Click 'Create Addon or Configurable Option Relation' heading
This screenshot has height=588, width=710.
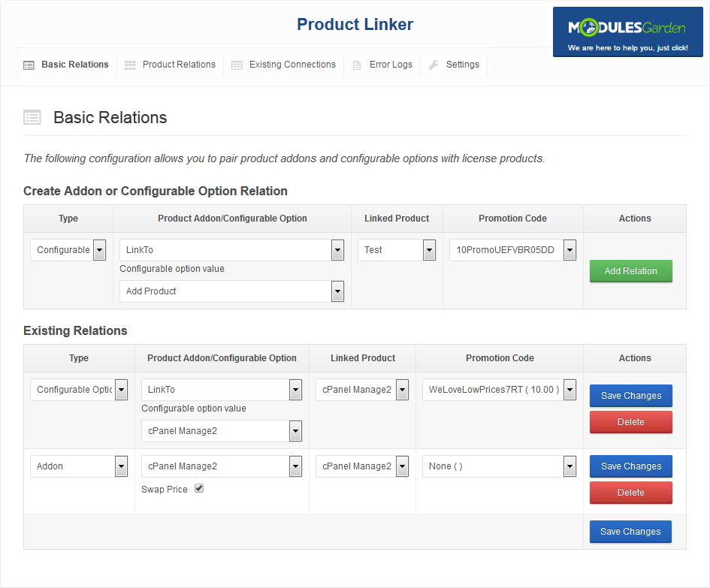click(x=156, y=191)
